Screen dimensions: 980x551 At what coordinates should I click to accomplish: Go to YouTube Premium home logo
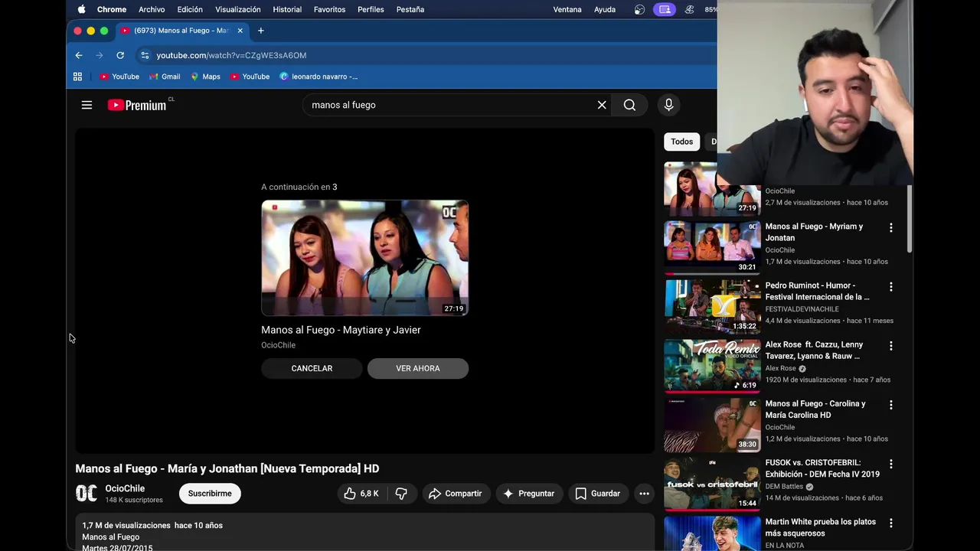point(139,105)
